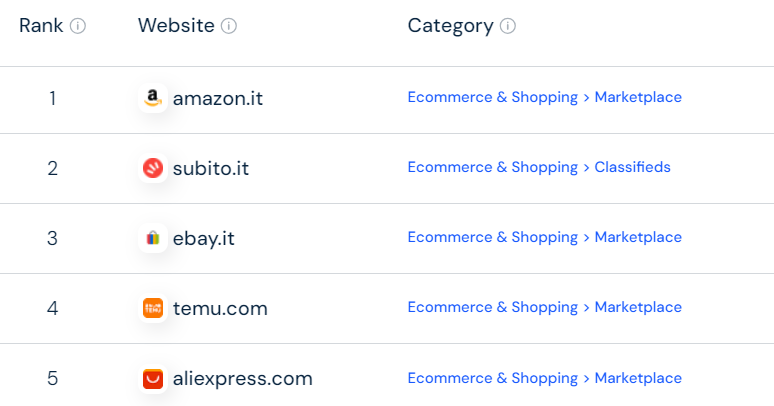Click the orange Temu logo icon
The width and height of the screenshot is (774, 406).
[153, 308]
